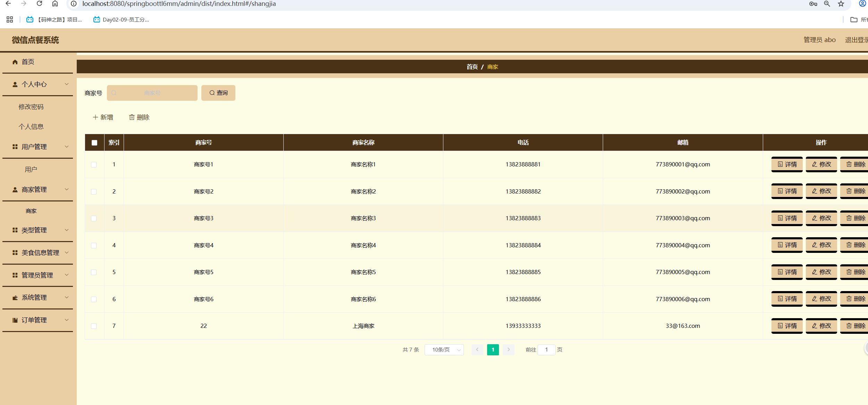Open the apps grid icon in bookmarks bar
868x405 pixels.
pos(10,19)
